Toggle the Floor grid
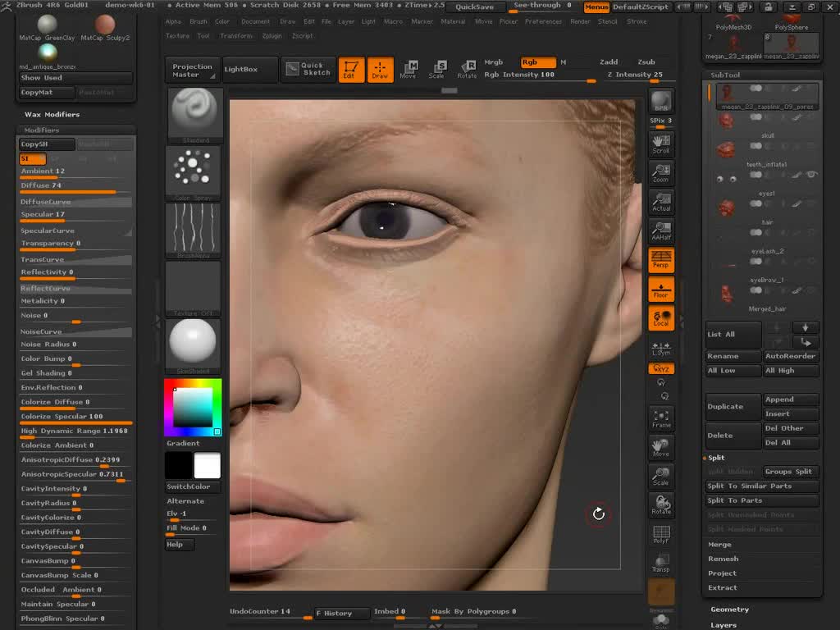This screenshot has height=630, width=840. pyautogui.click(x=661, y=289)
